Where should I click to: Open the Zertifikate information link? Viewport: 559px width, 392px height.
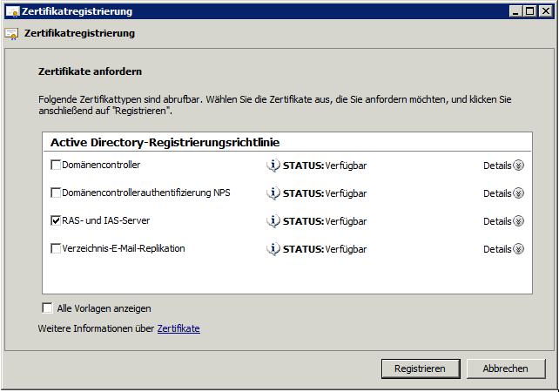coord(178,328)
